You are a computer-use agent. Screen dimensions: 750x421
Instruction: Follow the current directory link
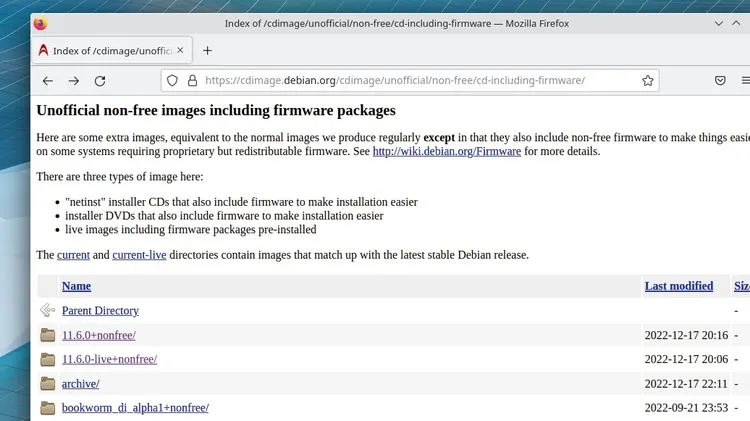[x=73, y=255]
